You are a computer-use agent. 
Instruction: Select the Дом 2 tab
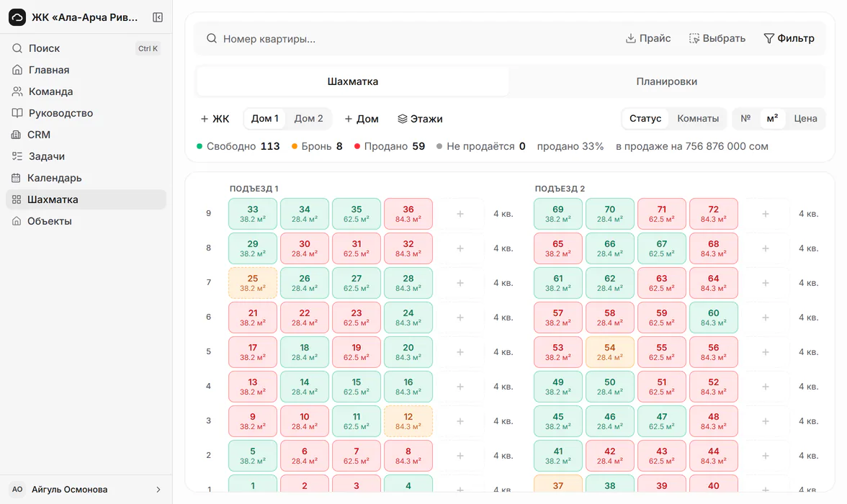coord(308,118)
